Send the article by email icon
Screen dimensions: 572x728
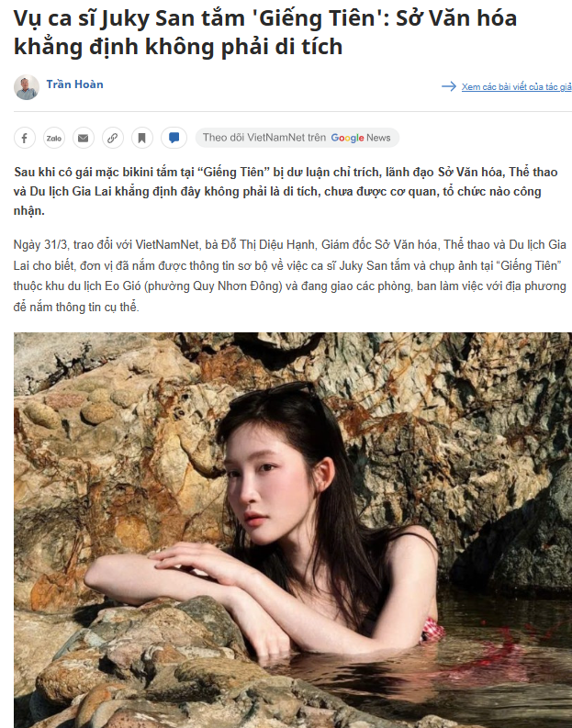tap(84, 138)
